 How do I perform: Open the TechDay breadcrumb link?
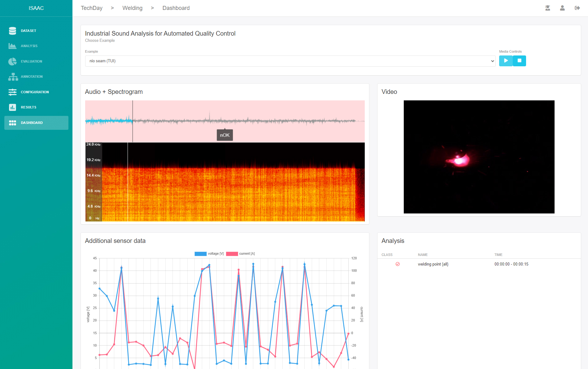click(91, 8)
